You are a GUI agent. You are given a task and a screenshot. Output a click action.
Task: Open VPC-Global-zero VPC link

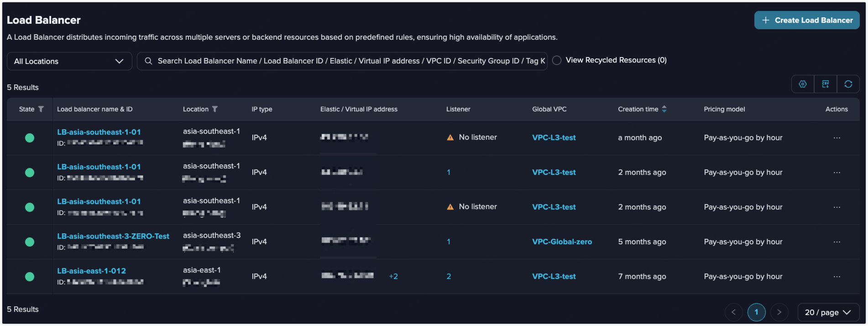pos(562,242)
